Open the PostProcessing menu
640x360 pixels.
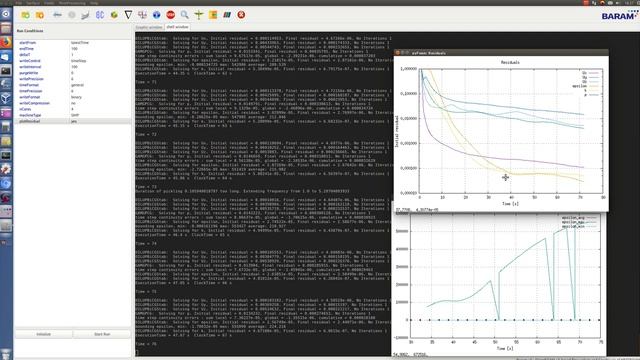click(x=72, y=2)
